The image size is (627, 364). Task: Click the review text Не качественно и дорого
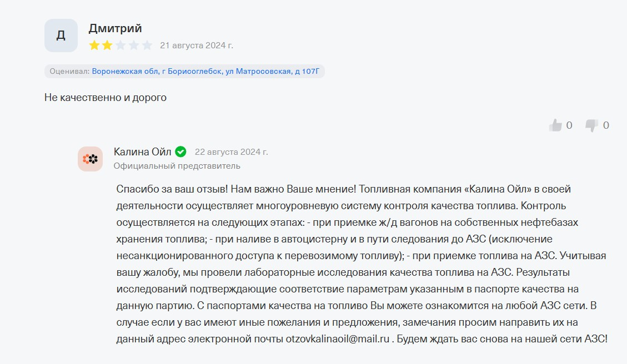(x=106, y=98)
